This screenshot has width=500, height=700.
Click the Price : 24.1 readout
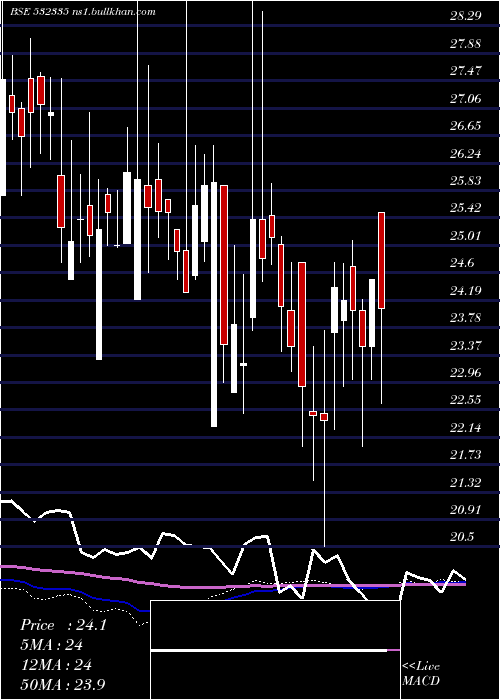click(x=63, y=625)
